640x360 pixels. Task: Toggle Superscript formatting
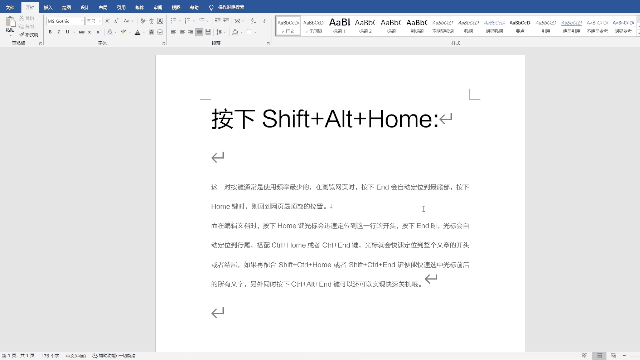[x=98, y=32]
